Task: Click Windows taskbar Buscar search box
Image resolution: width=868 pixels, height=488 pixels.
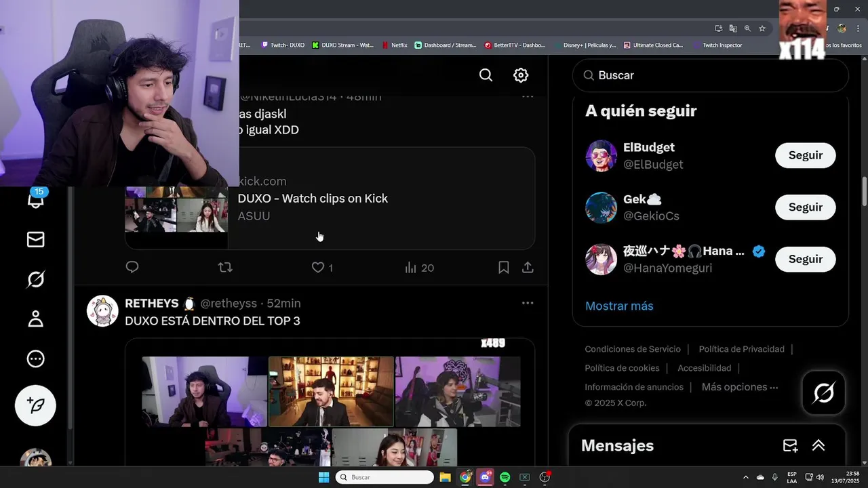Action: (x=384, y=477)
